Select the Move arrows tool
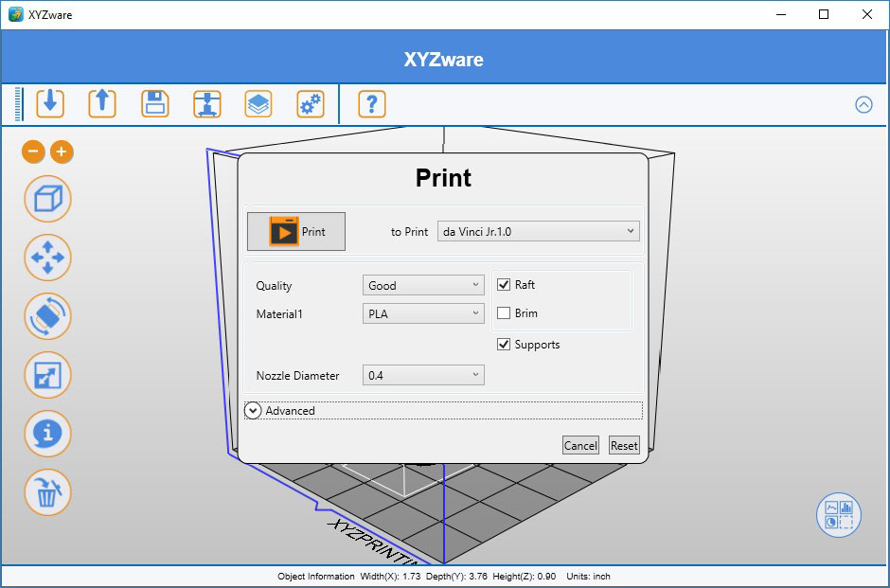The image size is (890, 588). pyautogui.click(x=47, y=258)
